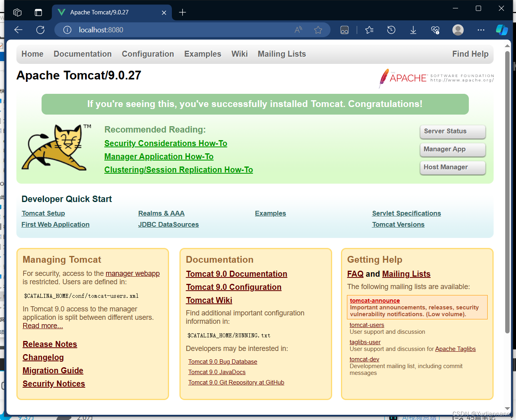Open Examples link under Developer Quick Start
The image size is (516, 420).
[x=271, y=213]
